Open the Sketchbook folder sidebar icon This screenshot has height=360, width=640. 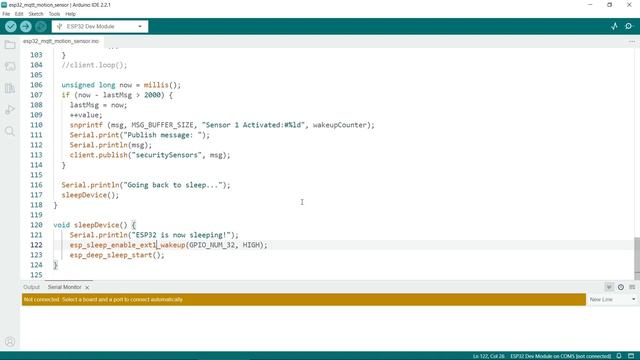10,44
